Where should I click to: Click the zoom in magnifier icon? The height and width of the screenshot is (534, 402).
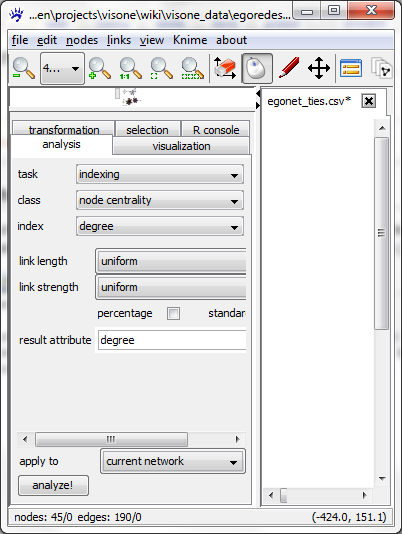click(x=99, y=68)
